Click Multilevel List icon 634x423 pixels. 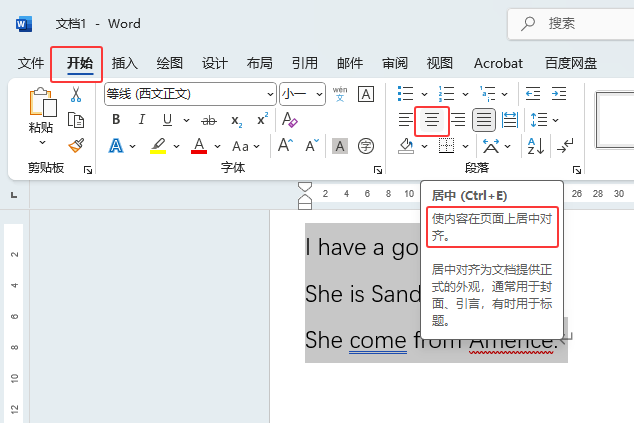[x=487, y=94]
